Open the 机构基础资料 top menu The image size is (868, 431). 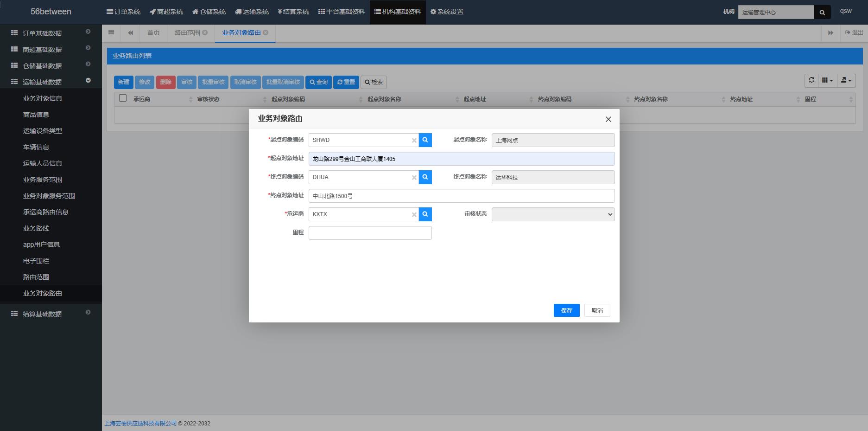[x=398, y=12]
